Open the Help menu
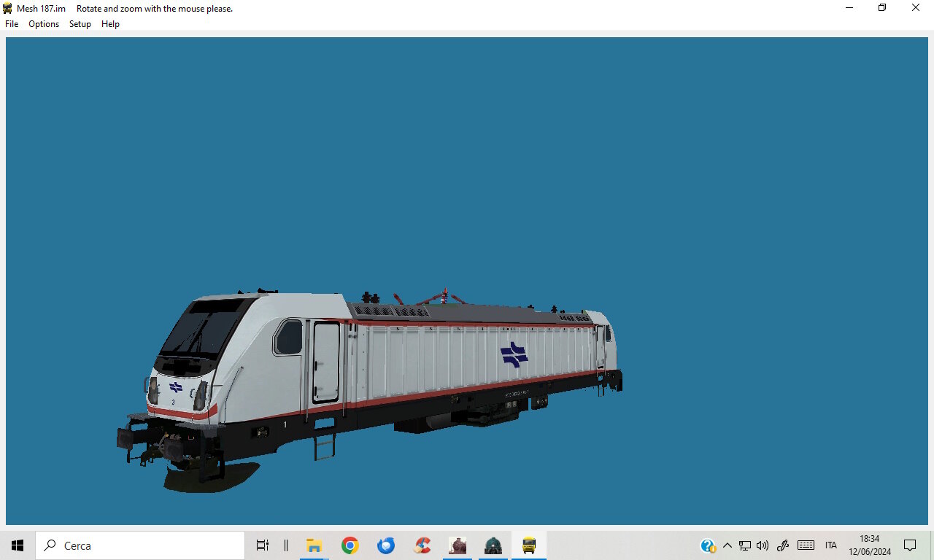The width and height of the screenshot is (934, 560). (x=110, y=24)
